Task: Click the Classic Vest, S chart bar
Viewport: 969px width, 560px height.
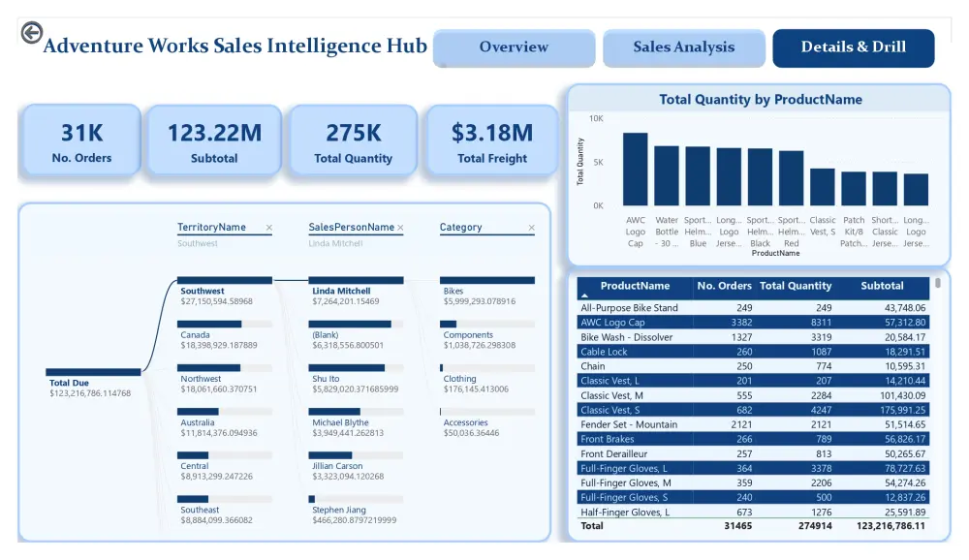Action: tap(823, 187)
